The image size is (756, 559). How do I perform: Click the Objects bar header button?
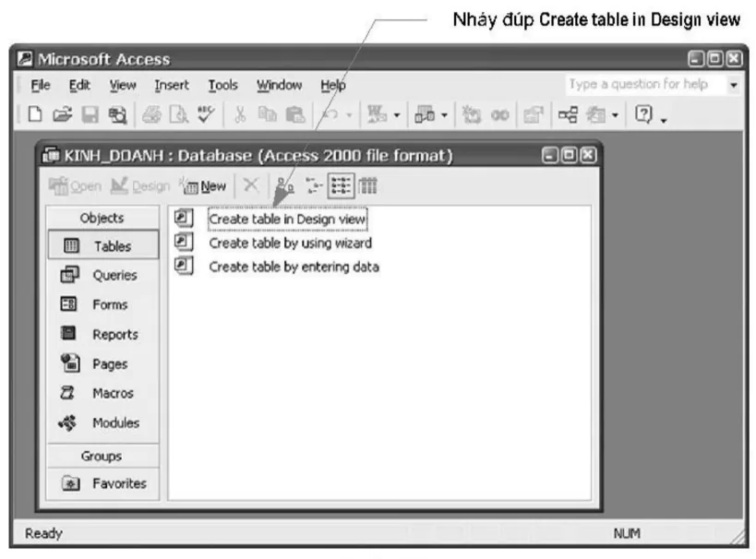coord(102,218)
